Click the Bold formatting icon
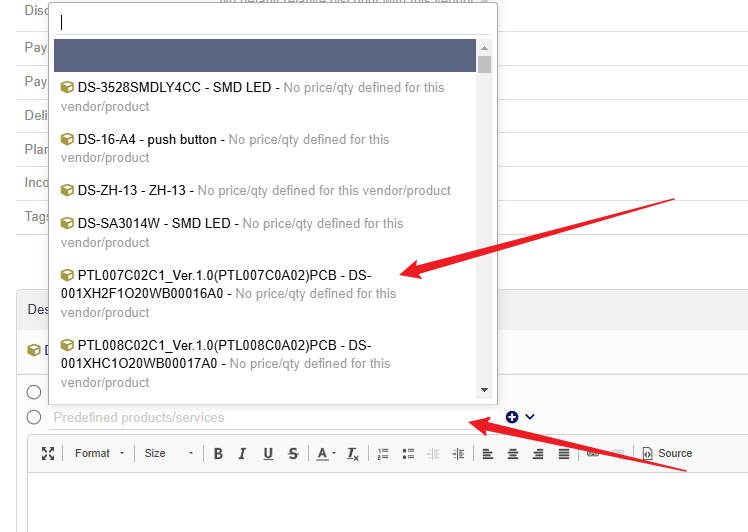The height and width of the screenshot is (532, 748). click(x=218, y=453)
